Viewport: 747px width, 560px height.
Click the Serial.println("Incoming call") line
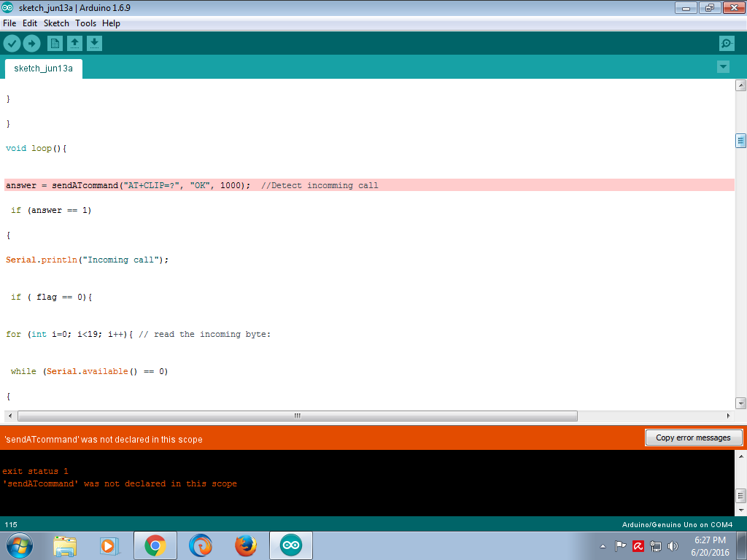88,260
